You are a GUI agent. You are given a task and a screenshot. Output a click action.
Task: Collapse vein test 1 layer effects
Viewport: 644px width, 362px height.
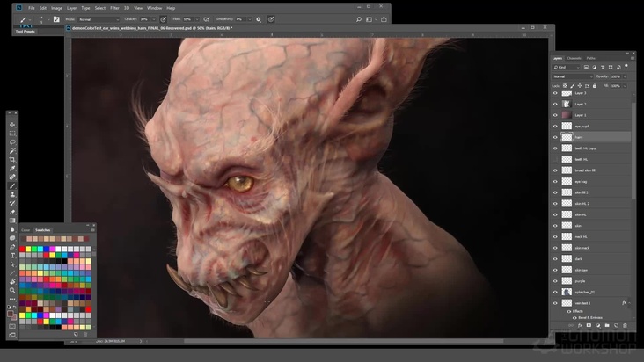click(630, 303)
